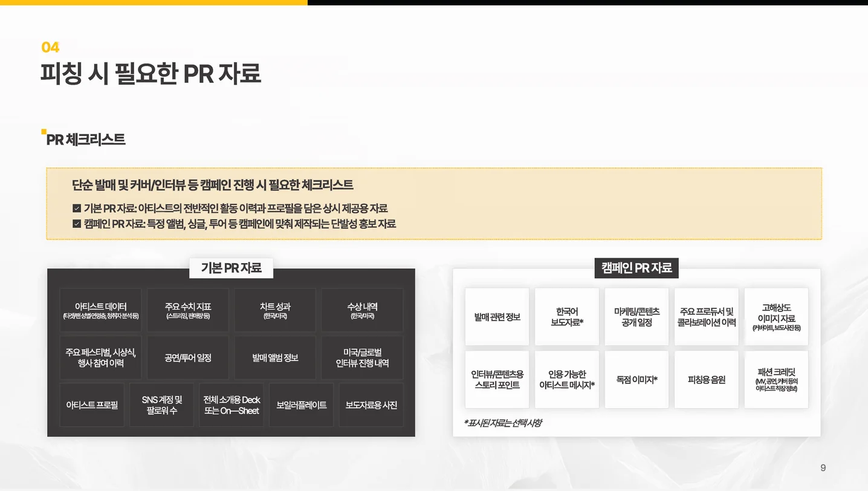Viewport: 868px width, 491px height.
Task: Click the 인터뷰/콘텐츠용 스토리 포인트 card
Action: point(497,379)
